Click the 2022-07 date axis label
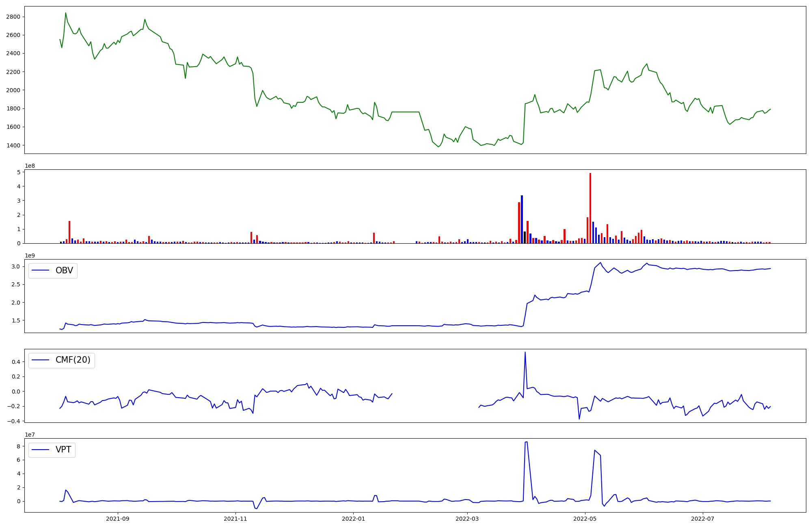This screenshot has height=528, width=812. 703,519
